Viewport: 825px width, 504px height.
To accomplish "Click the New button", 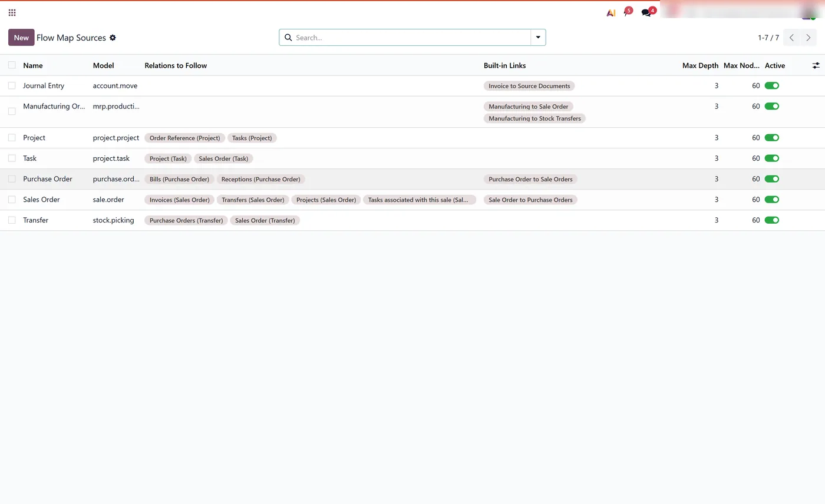I will (x=21, y=38).
